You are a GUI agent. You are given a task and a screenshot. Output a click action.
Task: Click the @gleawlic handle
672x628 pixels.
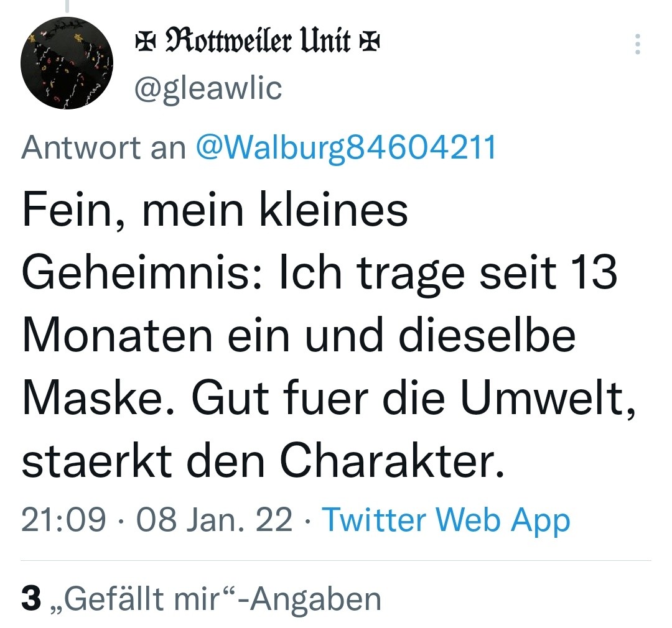pos(209,88)
